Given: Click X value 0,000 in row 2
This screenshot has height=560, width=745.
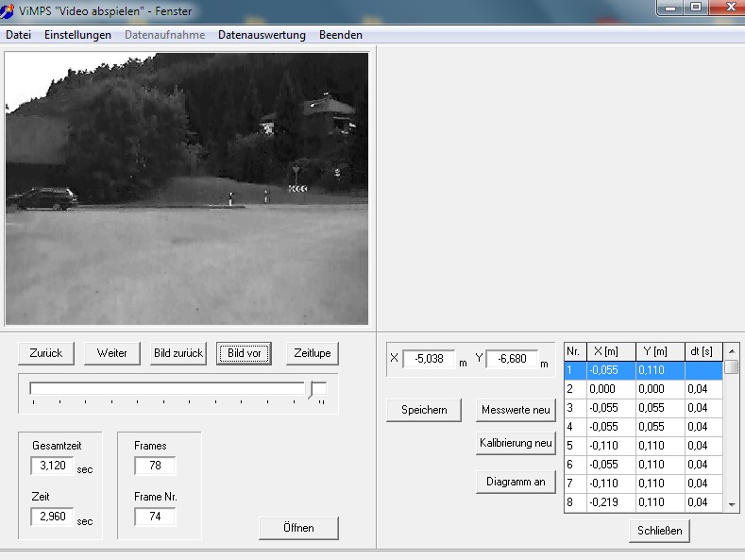Looking at the screenshot, I should point(612,389).
